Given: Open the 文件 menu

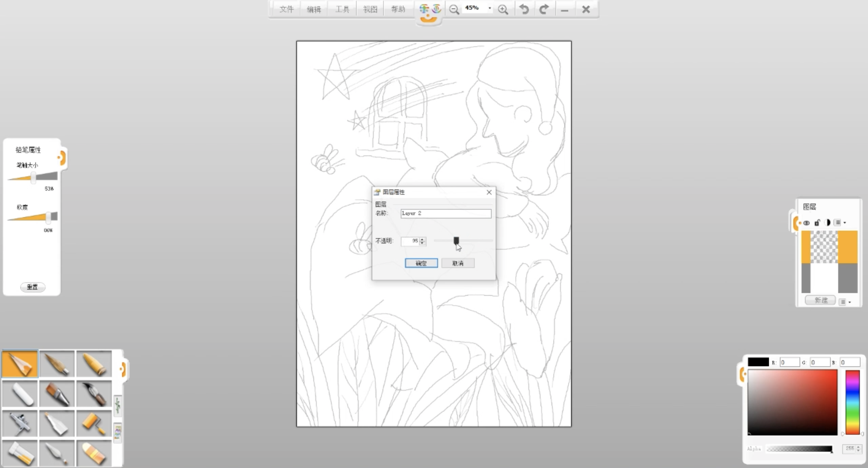Looking at the screenshot, I should (x=286, y=9).
